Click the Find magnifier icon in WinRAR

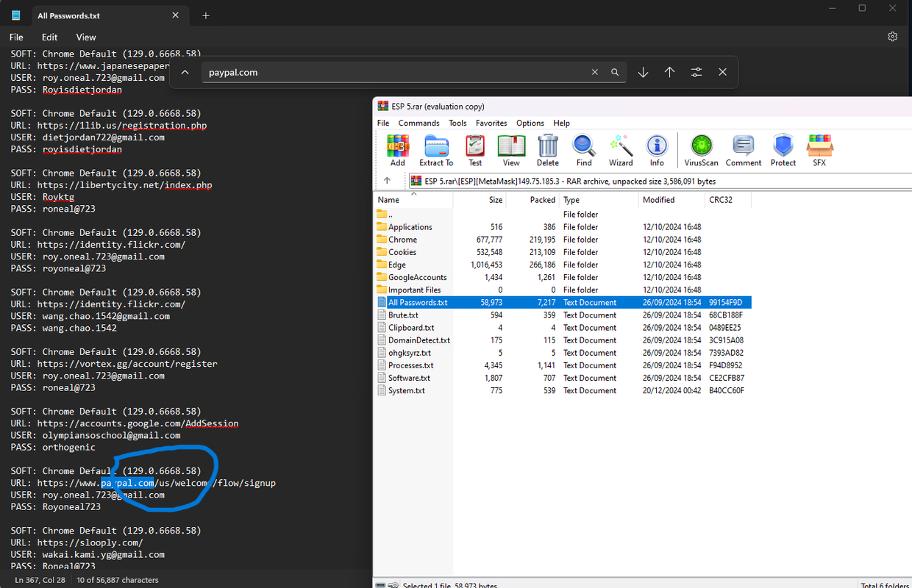584,151
